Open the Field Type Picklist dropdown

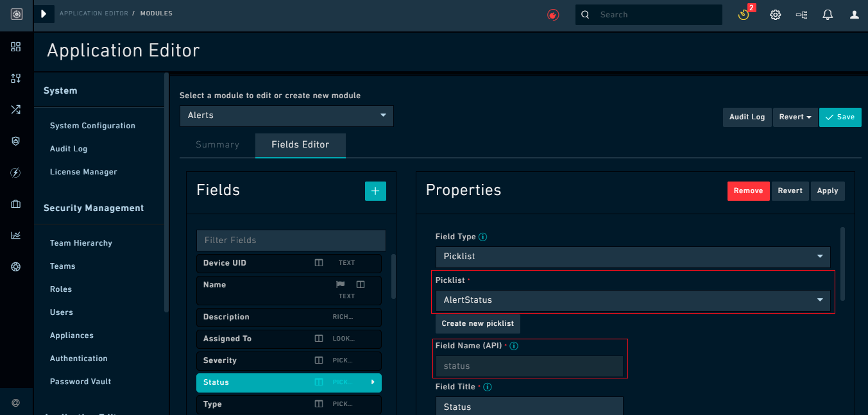pyautogui.click(x=632, y=257)
